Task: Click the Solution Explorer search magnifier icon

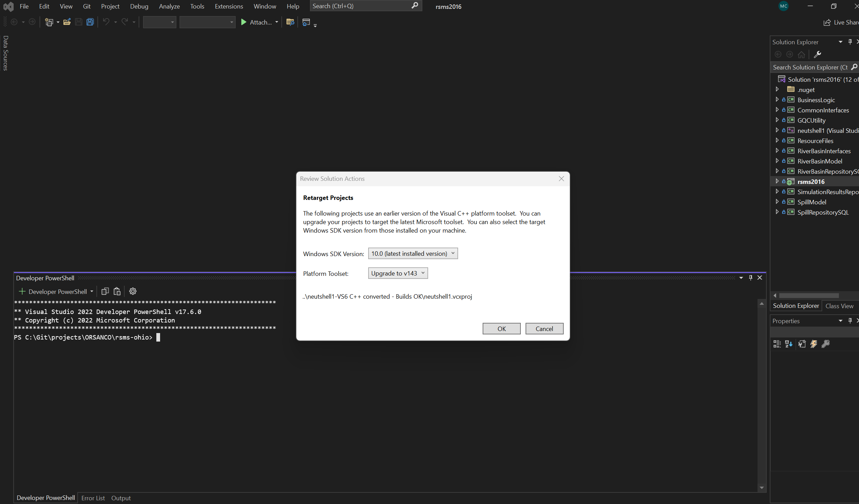Action: (854, 67)
